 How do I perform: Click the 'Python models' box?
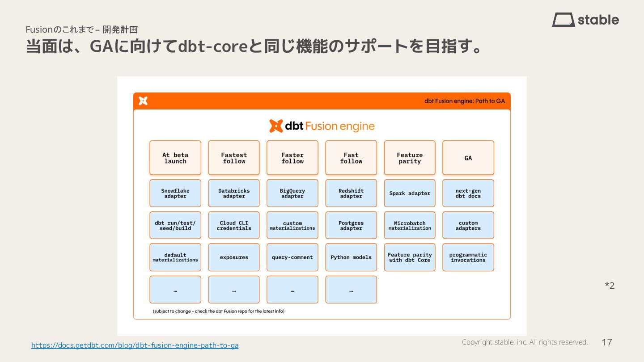click(351, 257)
